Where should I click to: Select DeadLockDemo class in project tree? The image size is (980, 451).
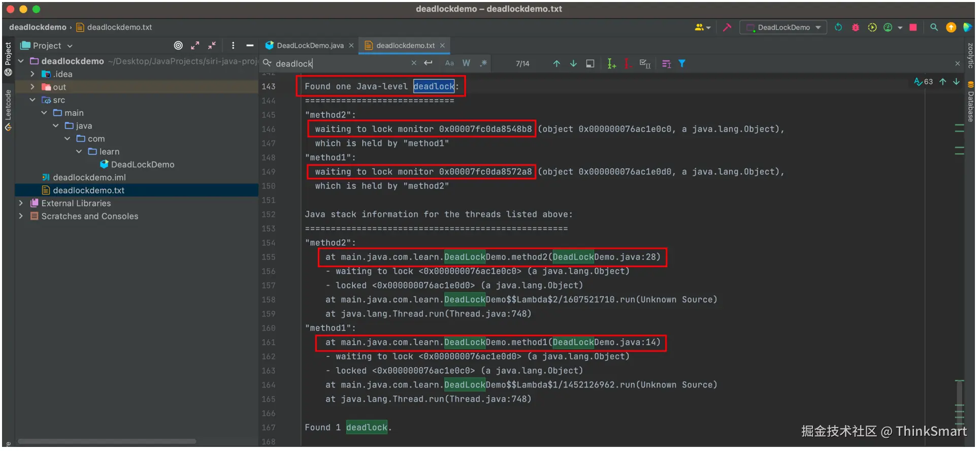coord(137,165)
